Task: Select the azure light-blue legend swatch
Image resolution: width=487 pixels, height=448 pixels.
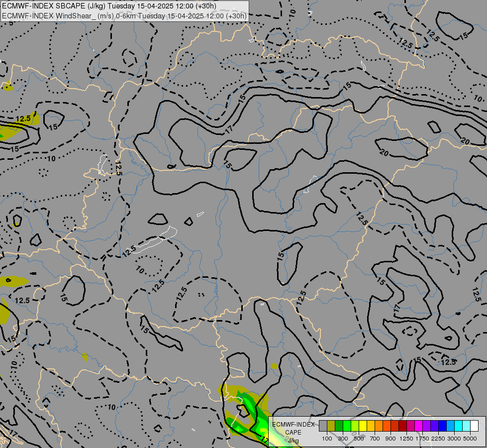Action: point(450,426)
